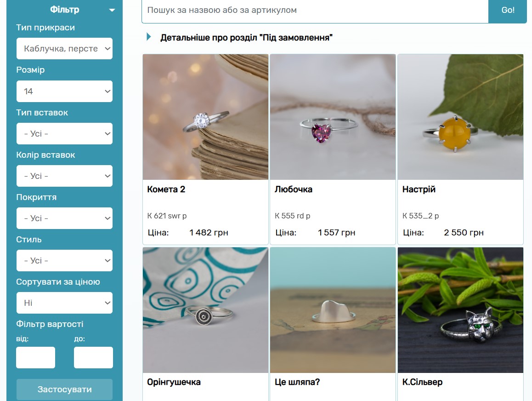Click the 'до' maximum price field
This screenshot has height=401, width=532.
point(93,357)
